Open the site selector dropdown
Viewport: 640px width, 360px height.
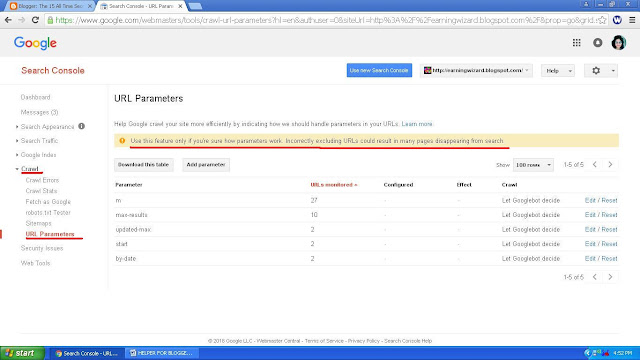(476, 71)
